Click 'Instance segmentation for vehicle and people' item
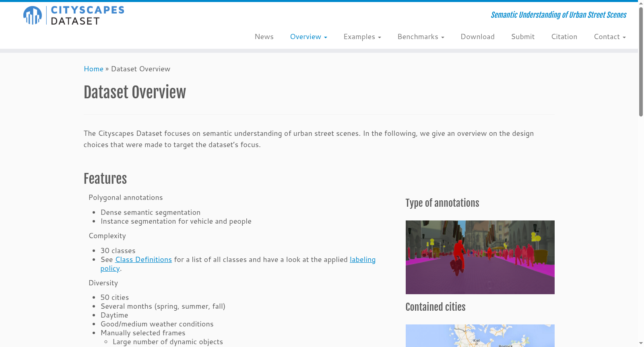 pos(176,221)
